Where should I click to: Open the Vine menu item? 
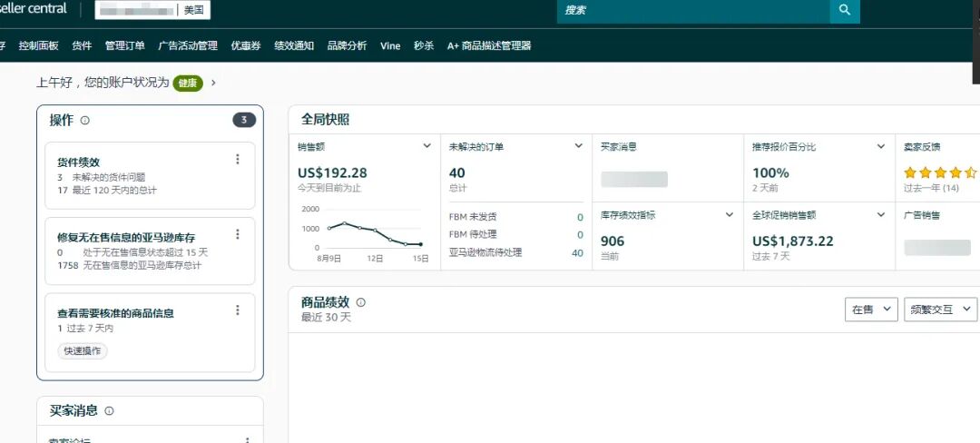(x=390, y=45)
